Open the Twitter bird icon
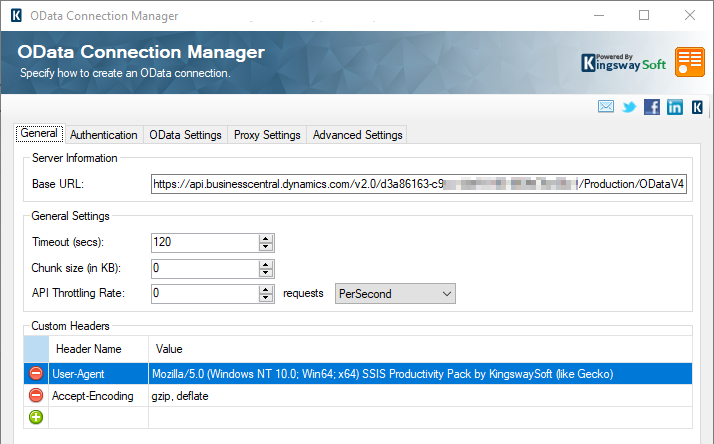This screenshot has height=444, width=714. pyautogui.click(x=629, y=107)
